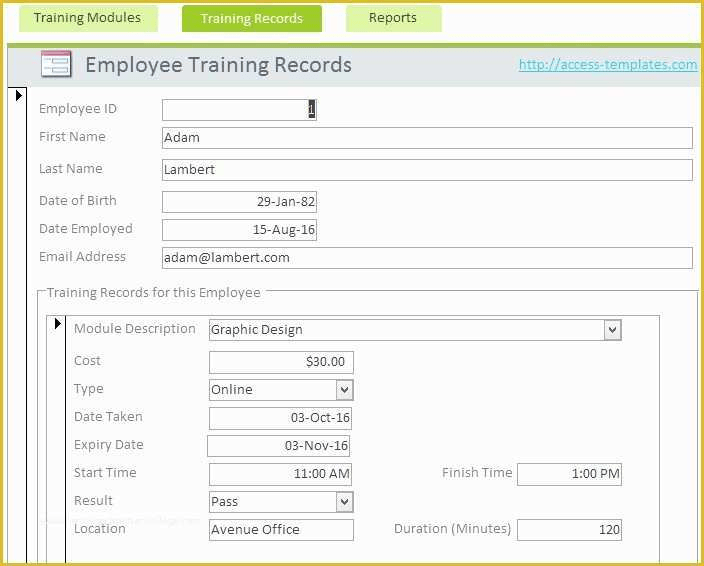Click the First Name field containing Adam
The image size is (704, 566).
(x=427, y=138)
